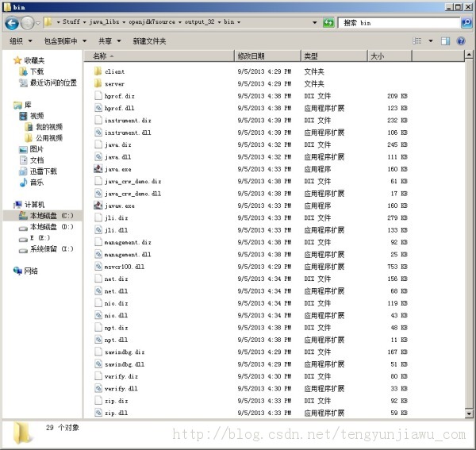
Task: Select the java_crw_demo.diz file
Action: point(132,181)
